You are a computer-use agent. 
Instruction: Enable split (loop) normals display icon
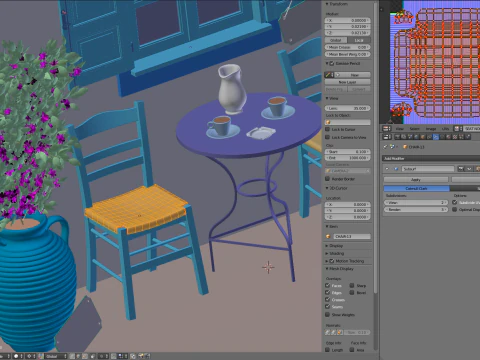coord(333,332)
